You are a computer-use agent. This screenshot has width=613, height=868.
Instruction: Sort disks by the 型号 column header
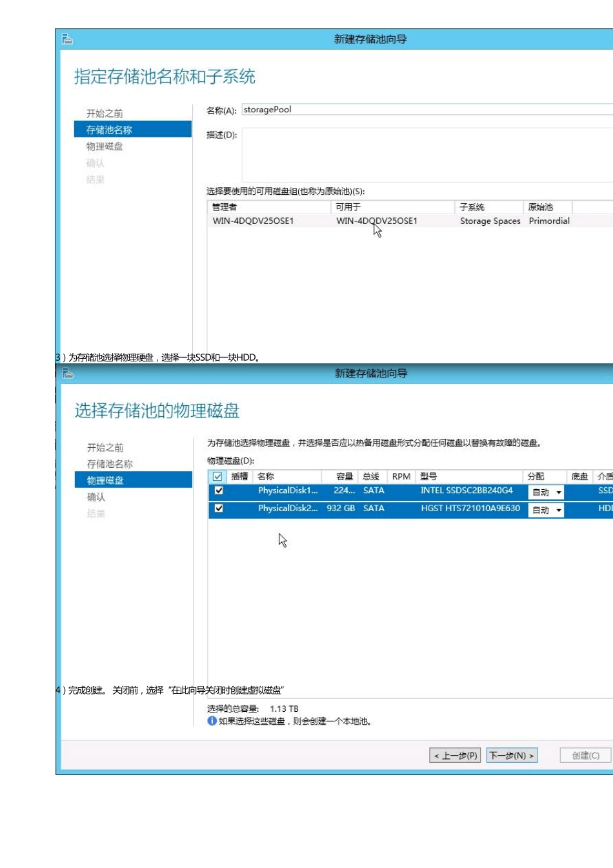coord(470,476)
